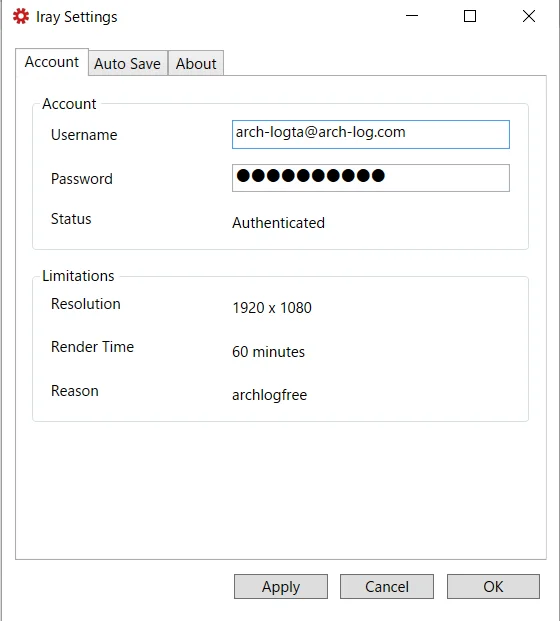Click the Password label
The width and height of the screenshot is (560, 621).
pyautogui.click(x=82, y=179)
